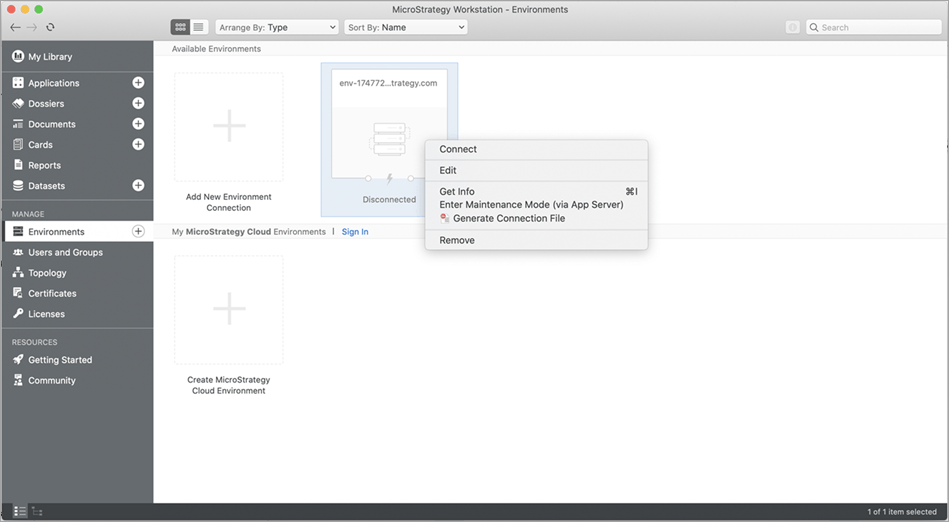Open Topology in sidebar
Viewport: 949px width, 522px height.
(x=47, y=273)
